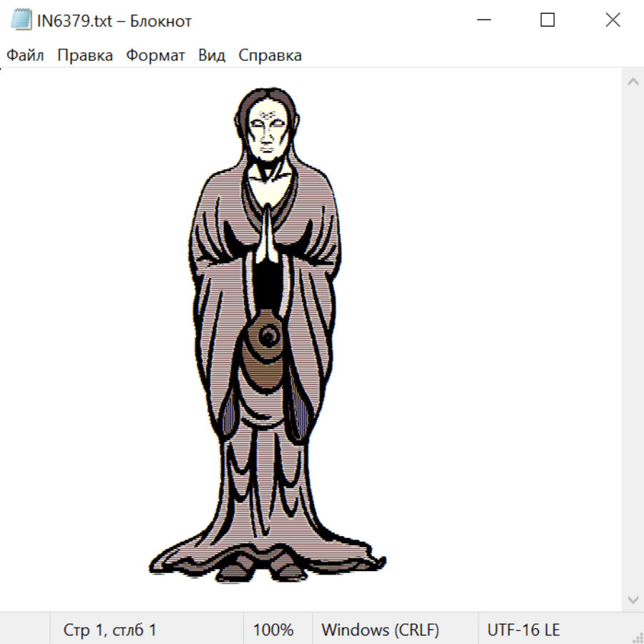Open the Вид menu

212,56
